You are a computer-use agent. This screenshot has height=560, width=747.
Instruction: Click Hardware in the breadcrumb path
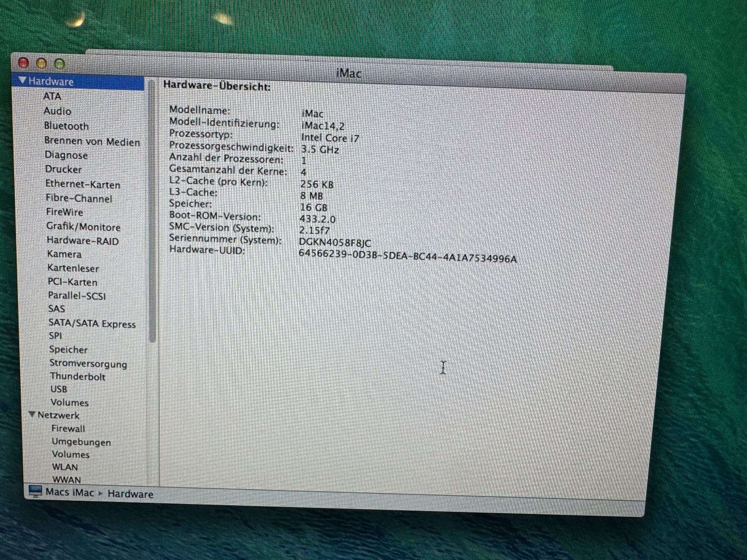click(130, 494)
